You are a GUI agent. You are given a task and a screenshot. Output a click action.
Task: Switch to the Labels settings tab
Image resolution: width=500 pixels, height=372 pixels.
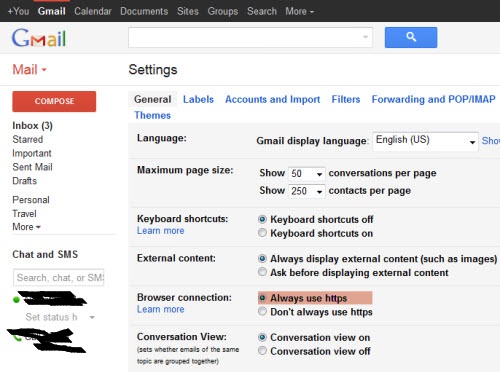tap(198, 99)
